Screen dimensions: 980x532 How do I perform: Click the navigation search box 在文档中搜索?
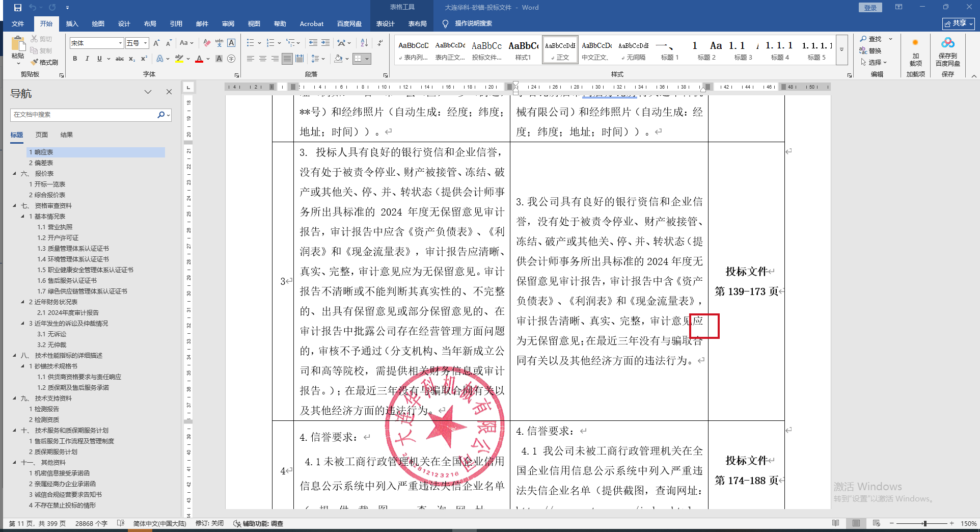(x=84, y=115)
